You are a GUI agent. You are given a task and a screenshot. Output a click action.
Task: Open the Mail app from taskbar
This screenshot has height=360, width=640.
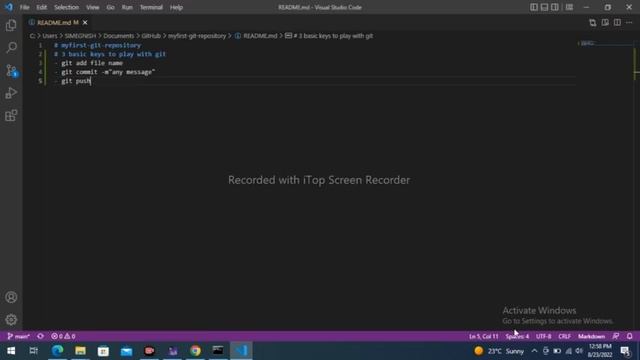pyautogui.click(x=127, y=351)
